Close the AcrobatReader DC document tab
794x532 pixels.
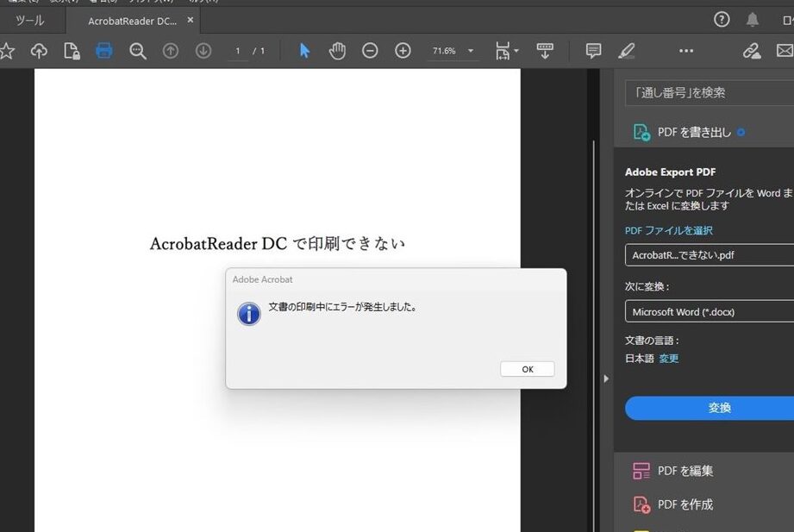point(191,20)
